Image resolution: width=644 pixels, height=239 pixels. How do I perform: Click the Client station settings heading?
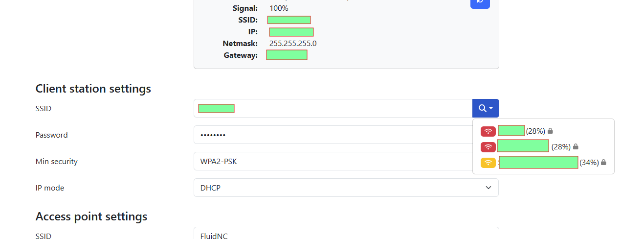tap(93, 89)
